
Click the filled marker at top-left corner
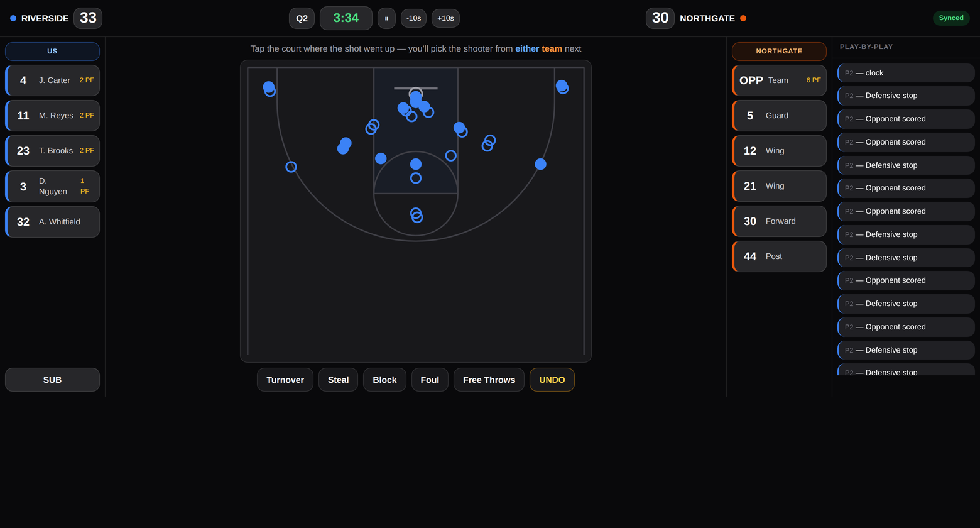(x=268, y=87)
